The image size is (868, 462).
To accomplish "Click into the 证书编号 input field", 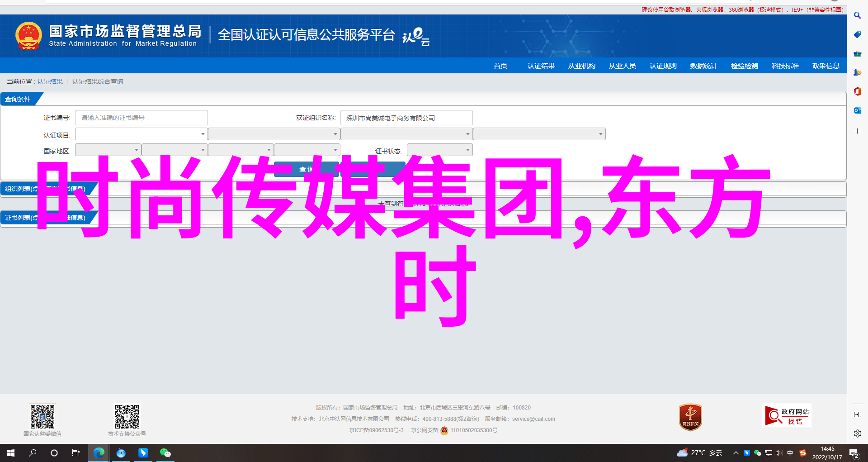I will coord(142,118).
